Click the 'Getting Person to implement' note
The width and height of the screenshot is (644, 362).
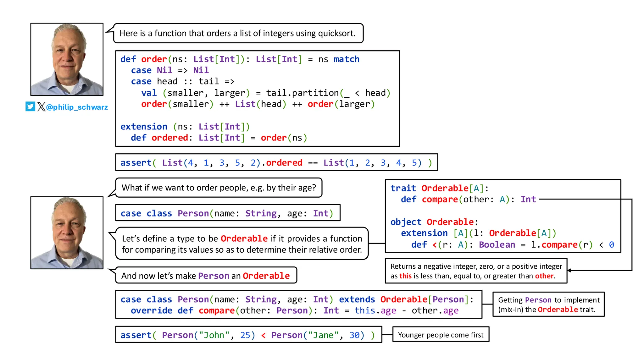point(548,304)
